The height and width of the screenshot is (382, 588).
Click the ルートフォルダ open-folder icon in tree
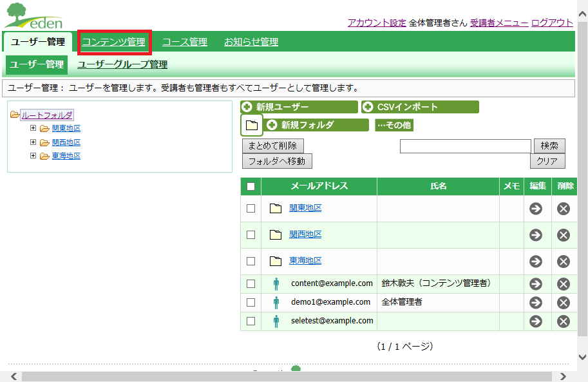[x=15, y=115]
